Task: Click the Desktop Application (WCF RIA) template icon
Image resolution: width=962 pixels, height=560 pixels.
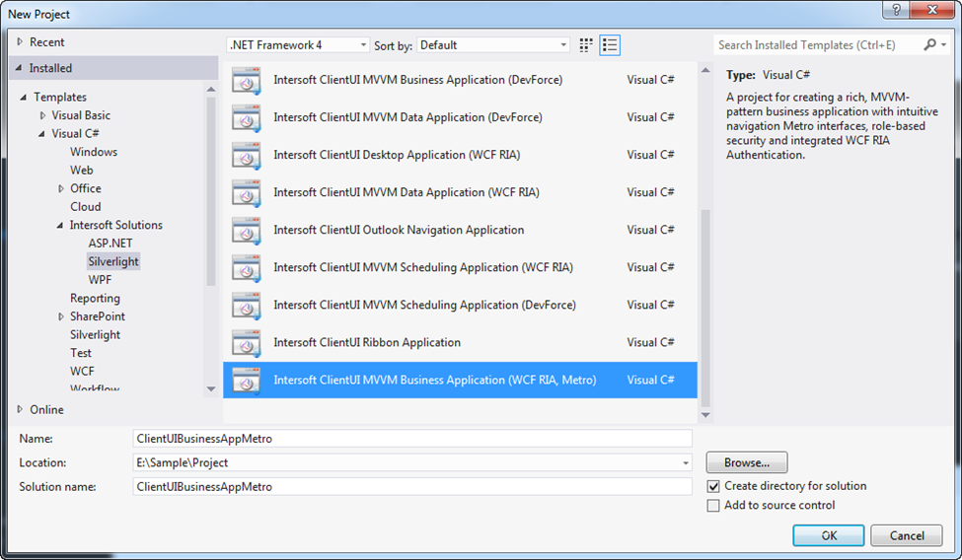Action: coord(246,155)
